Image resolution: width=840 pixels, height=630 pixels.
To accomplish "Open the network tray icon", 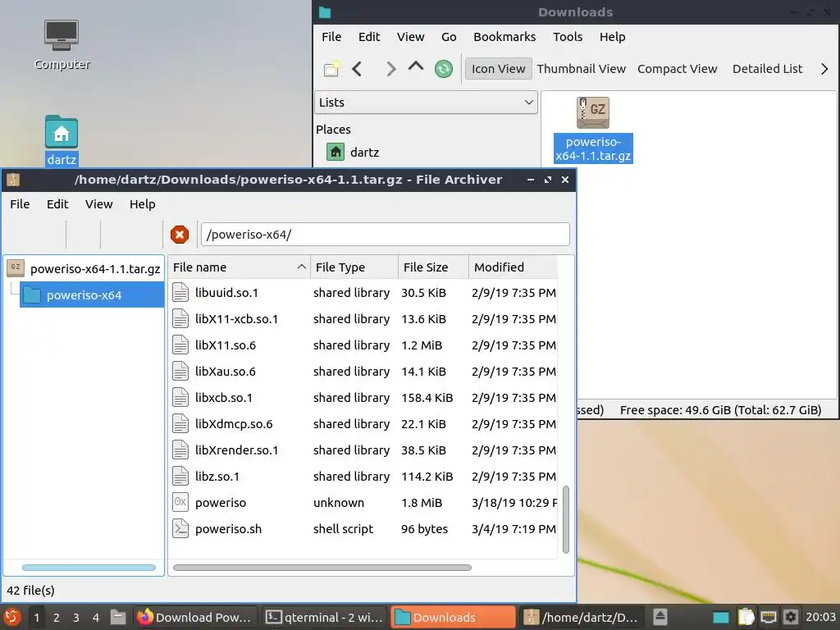I will click(768, 617).
